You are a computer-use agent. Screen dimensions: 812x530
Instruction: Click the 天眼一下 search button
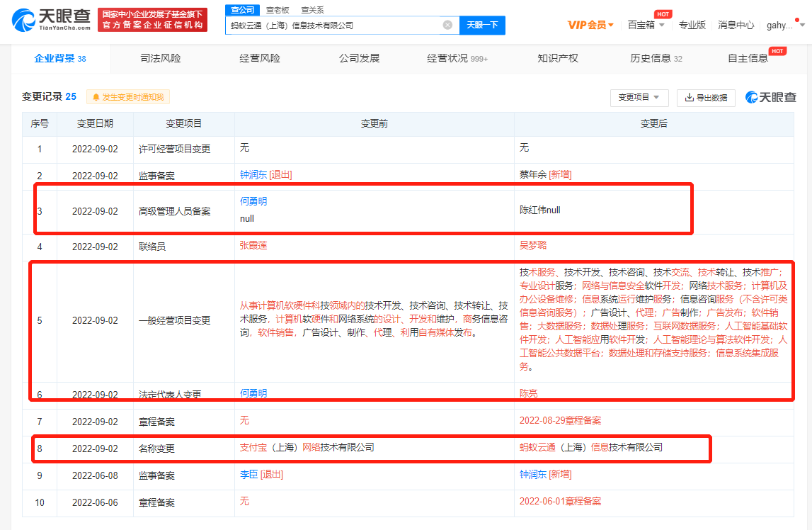pos(482,26)
